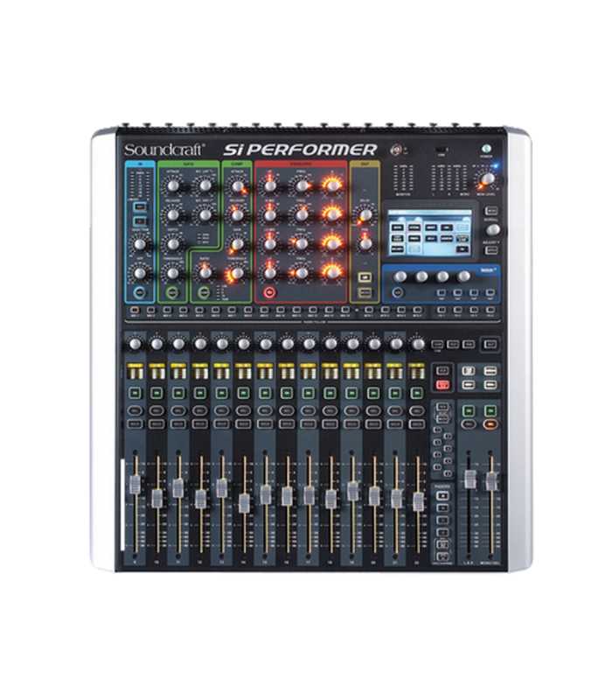Toggle the channel 9 ON button
The height and width of the screenshot is (700, 612).
(136, 393)
